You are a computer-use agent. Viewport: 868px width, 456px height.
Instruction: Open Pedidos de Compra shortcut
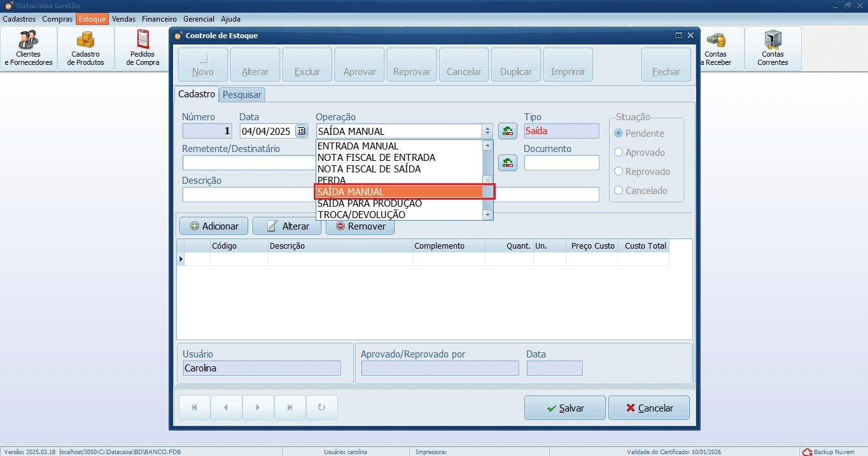142,48
